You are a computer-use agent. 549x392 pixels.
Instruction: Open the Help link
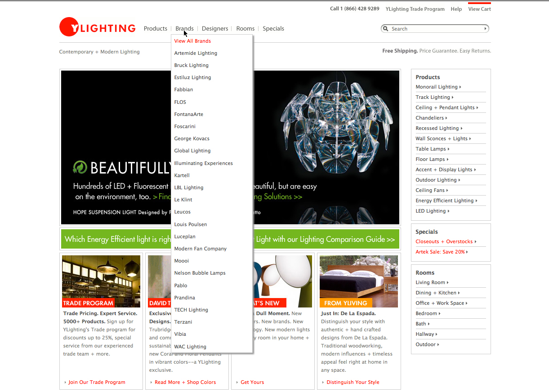456,9
